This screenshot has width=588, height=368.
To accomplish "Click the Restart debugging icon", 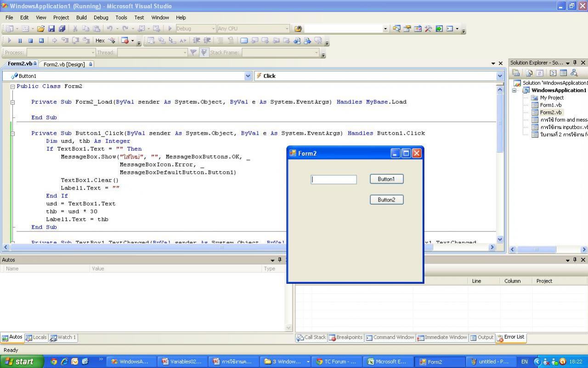I will pos(41,40).
